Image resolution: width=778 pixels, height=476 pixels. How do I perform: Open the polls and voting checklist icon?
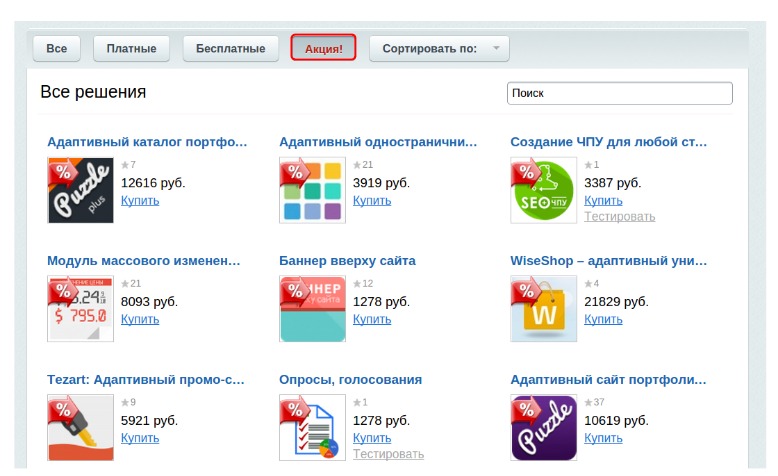coord(312,428)
